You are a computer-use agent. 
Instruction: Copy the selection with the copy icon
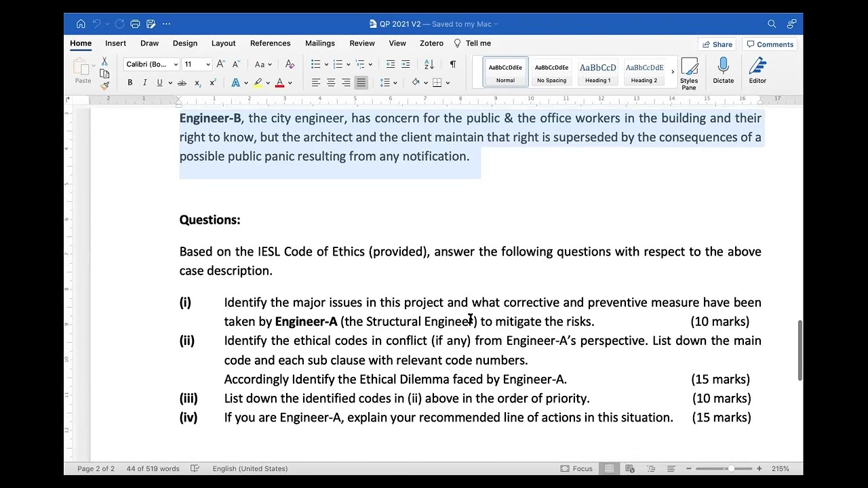click(x=104, y=74)
